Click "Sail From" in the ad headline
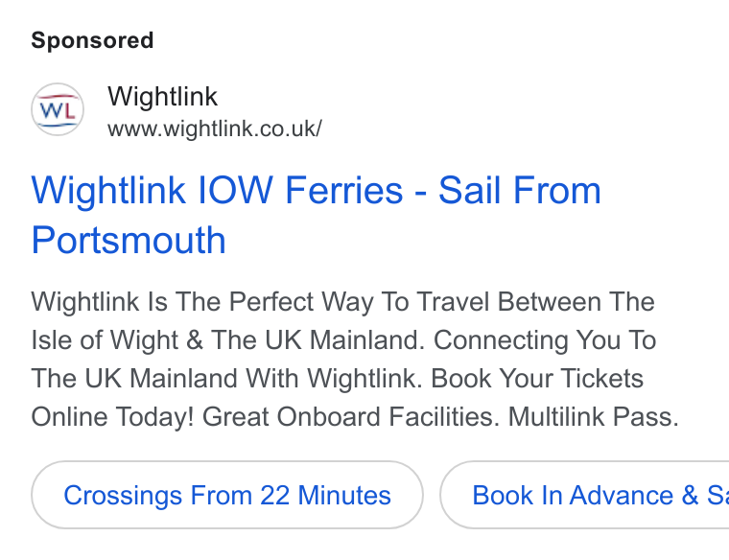The width and height of the screenshot is (729, 560). pos(520,190)
